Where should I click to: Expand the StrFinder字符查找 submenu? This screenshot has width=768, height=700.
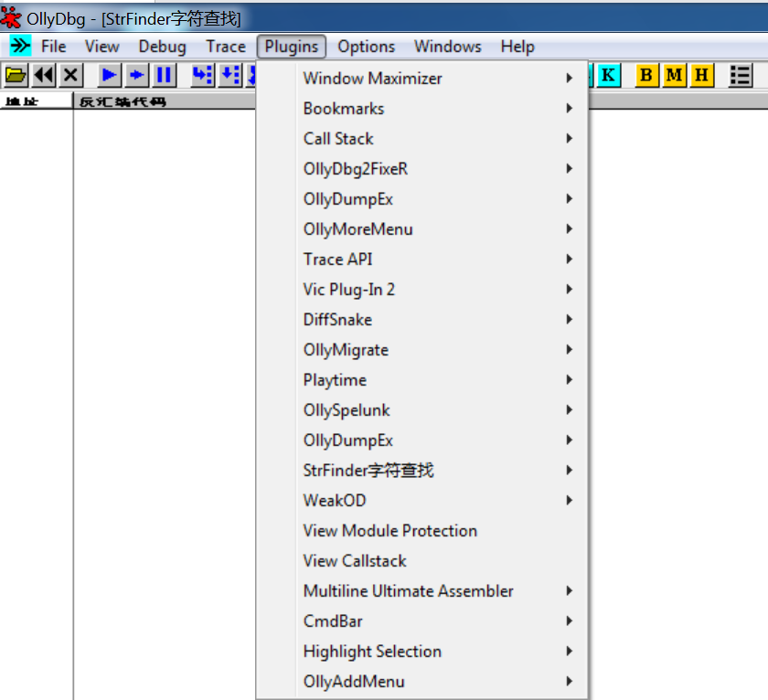point(422,471)
